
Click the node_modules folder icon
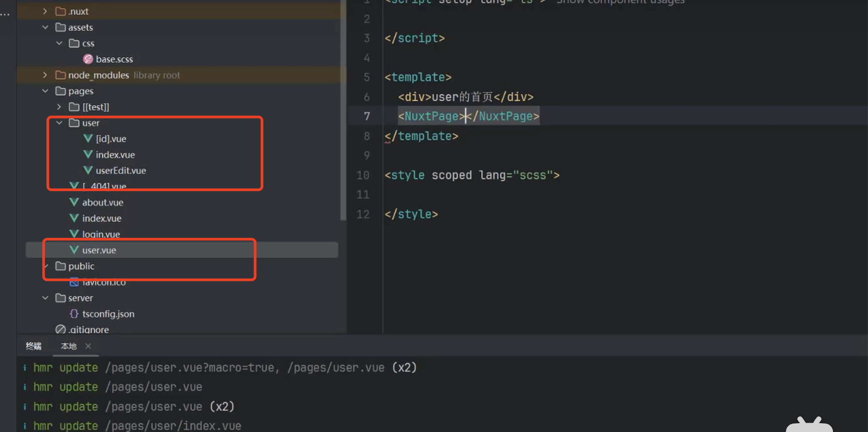(60, 75)
